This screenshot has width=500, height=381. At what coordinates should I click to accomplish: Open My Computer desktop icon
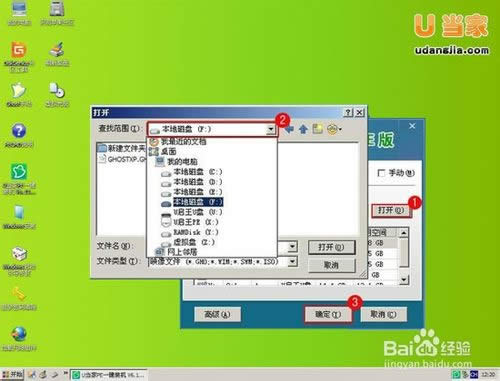coord(19,13)
